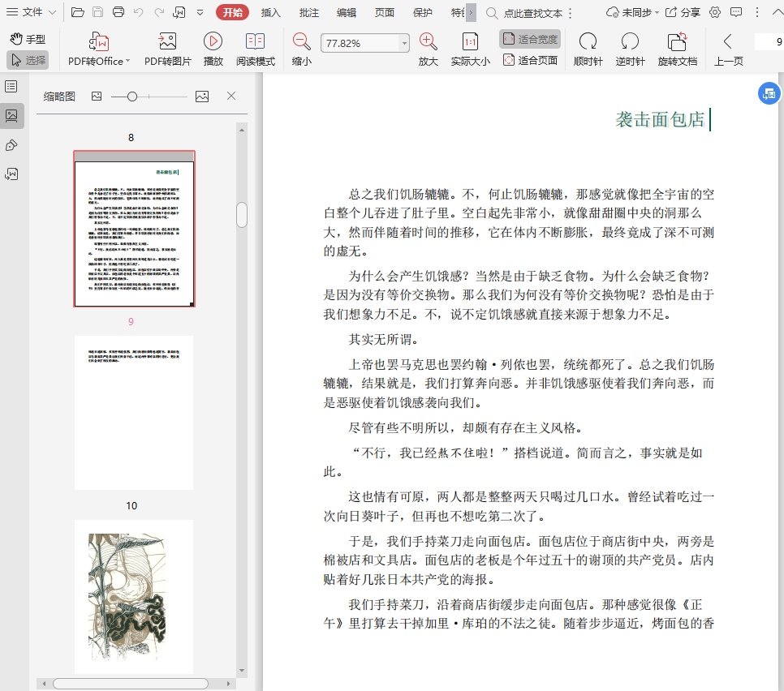
Task: Switch to the 批注 tab
Action: tap(308, 12)
